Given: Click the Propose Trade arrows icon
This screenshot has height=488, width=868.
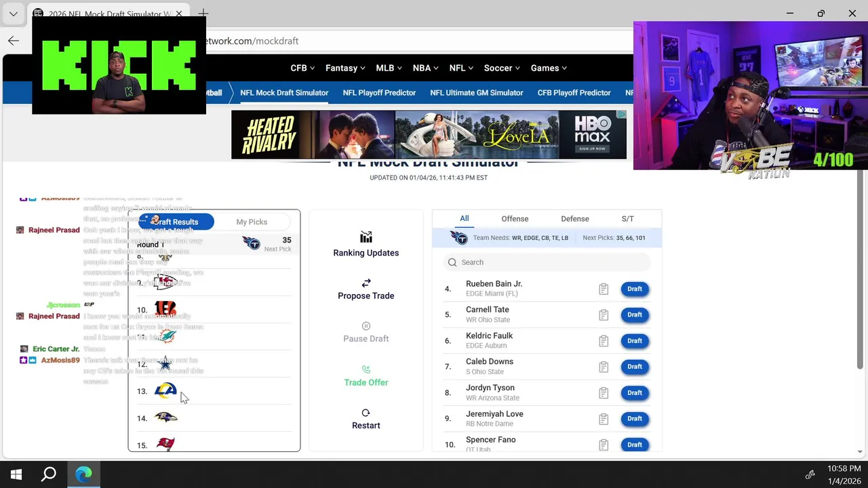Looking at the screenshot, I should pos(366,283).
